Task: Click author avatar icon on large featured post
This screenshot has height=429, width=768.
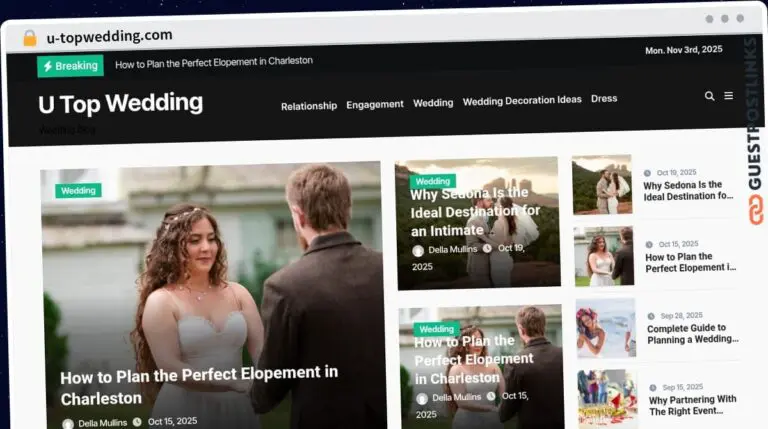Action: click(x=68, y=424)
